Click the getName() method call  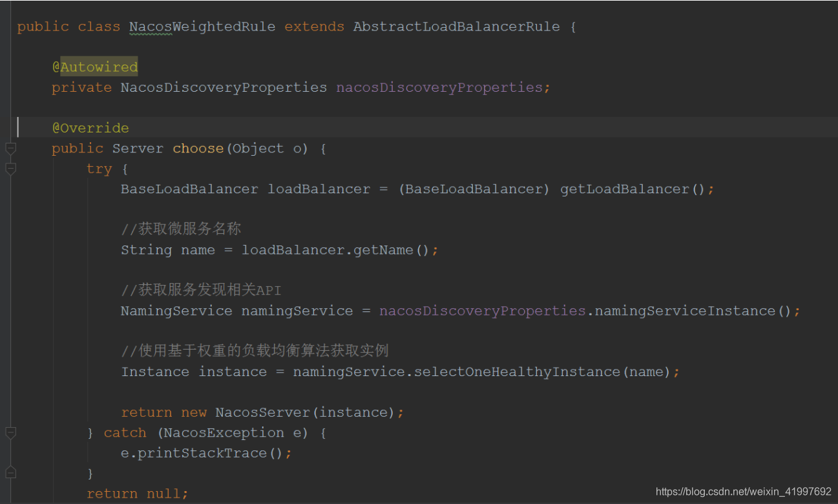(392, 250)
